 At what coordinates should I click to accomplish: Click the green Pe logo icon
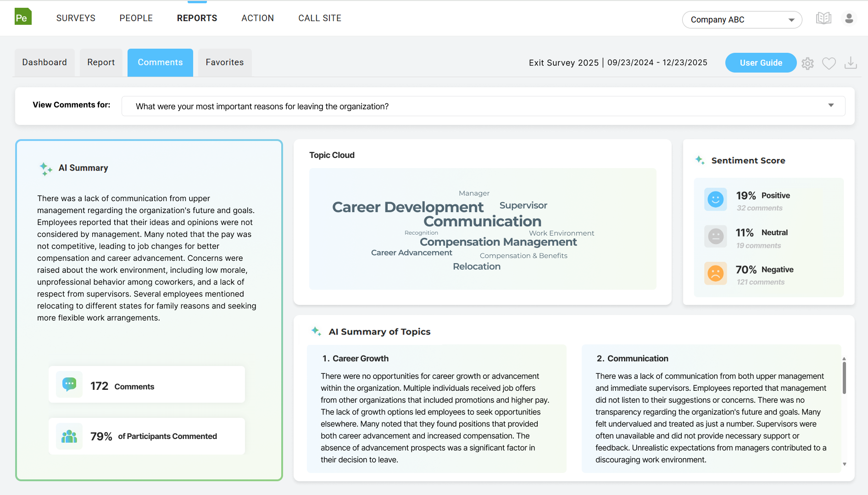(23, 17)
